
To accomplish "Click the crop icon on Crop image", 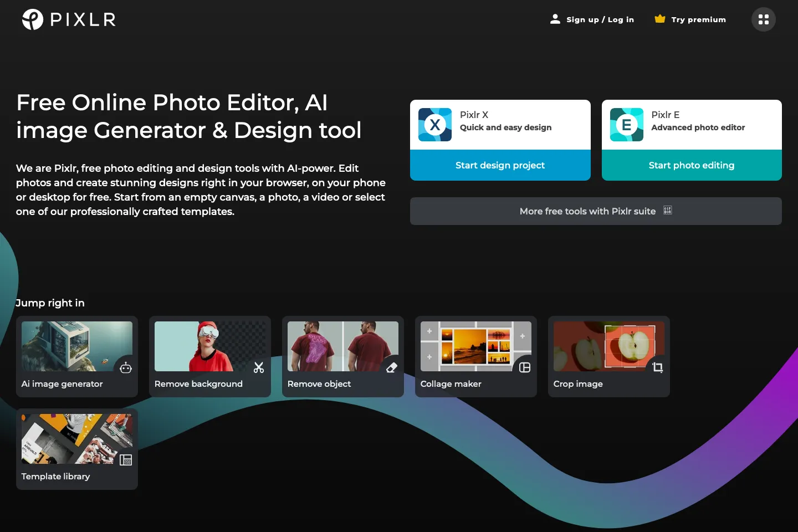I will [658, 367].
